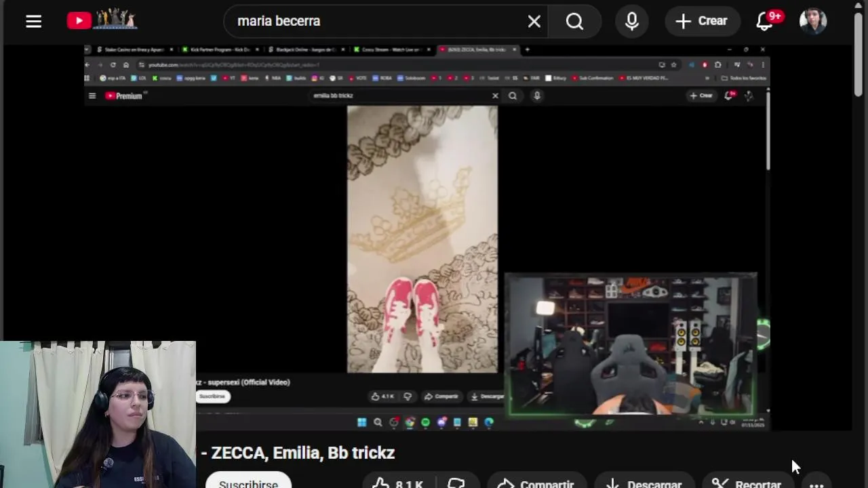This screenshot has width=868, height=488.
Task: Pause the video by clicking the player
Action: [x=427, y=237]
